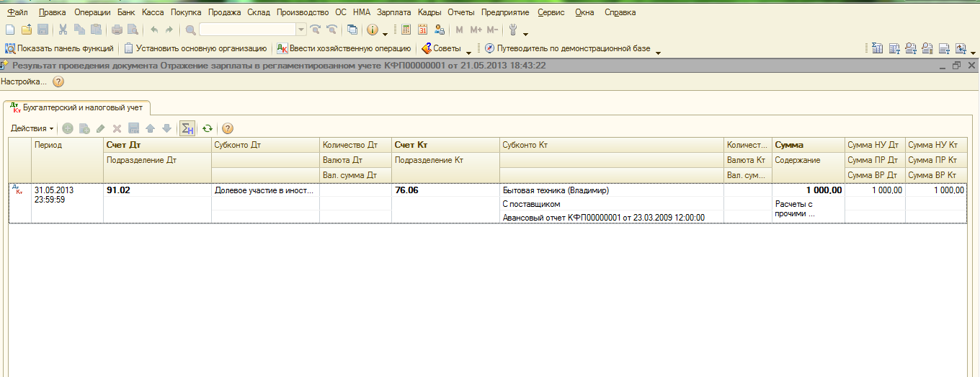Open the Действия dropdown menu
The width and height of the screenshot is (980, 377).
pyautogui.click(x=32, y=128)
